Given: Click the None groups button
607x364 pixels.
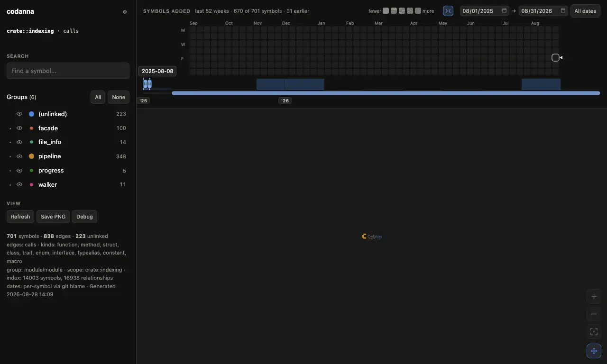Looking at the screenshot, I should 119,97.
